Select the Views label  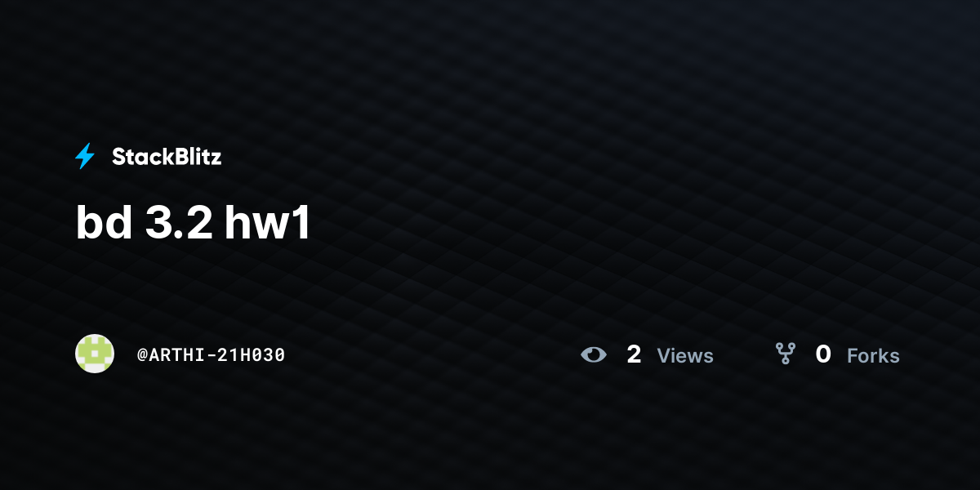(x=685, y=356)
